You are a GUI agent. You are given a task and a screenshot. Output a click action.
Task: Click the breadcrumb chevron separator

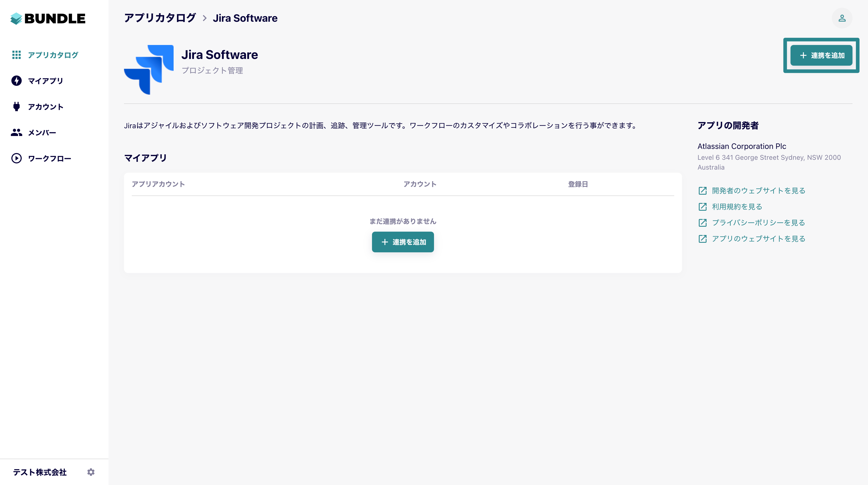205,18
